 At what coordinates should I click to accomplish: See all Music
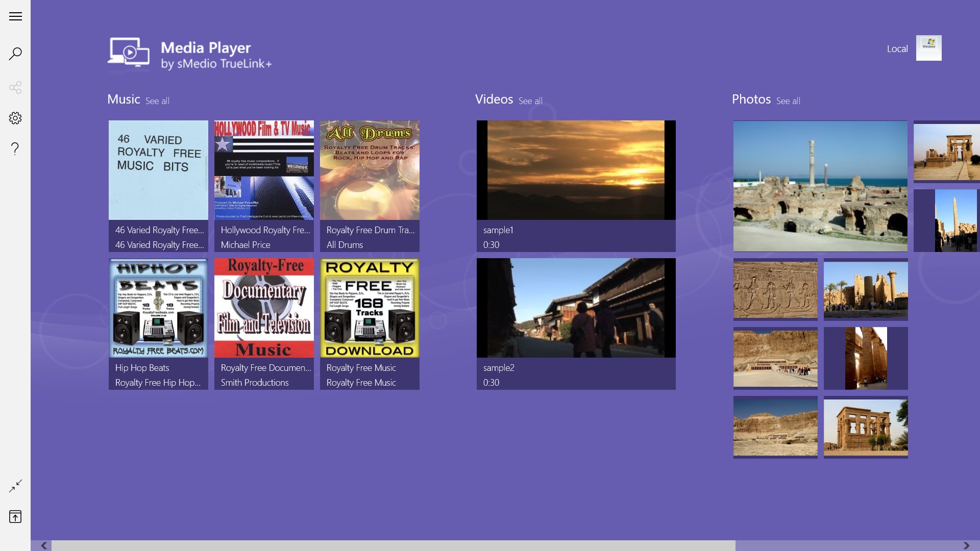157,101
